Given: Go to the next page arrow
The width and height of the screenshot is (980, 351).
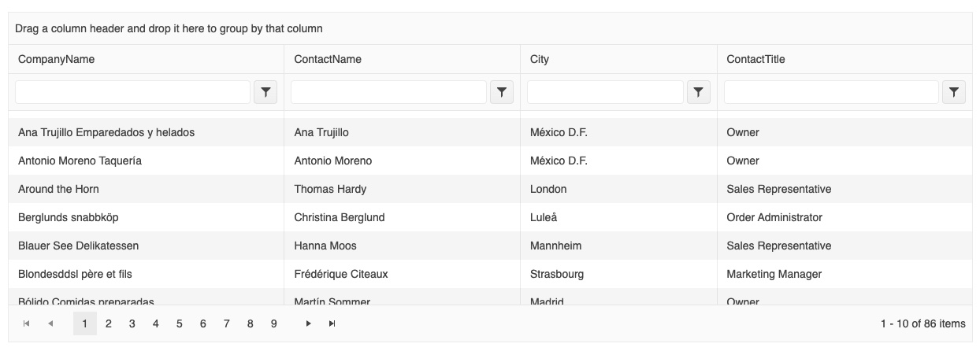Looking at the screenshot, I should pyautogui.click(x=309, y=323).
